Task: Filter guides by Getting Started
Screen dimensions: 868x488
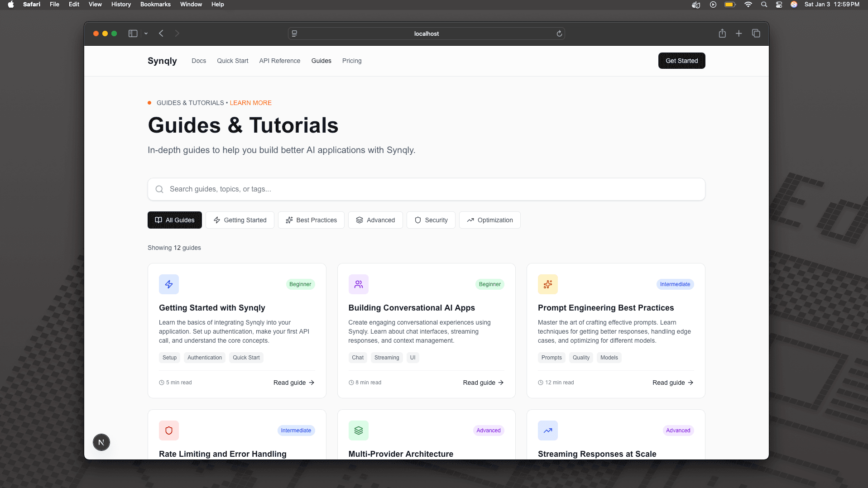Action: point(240,220)
